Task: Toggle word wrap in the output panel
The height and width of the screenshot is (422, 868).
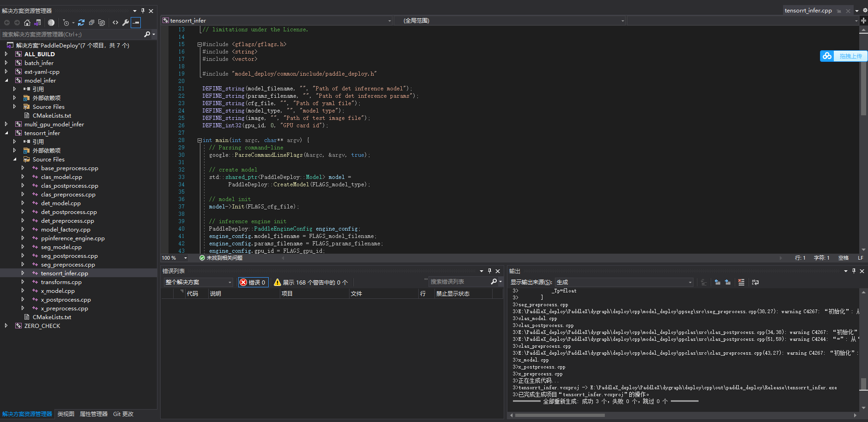Action: tap(755, 282)
